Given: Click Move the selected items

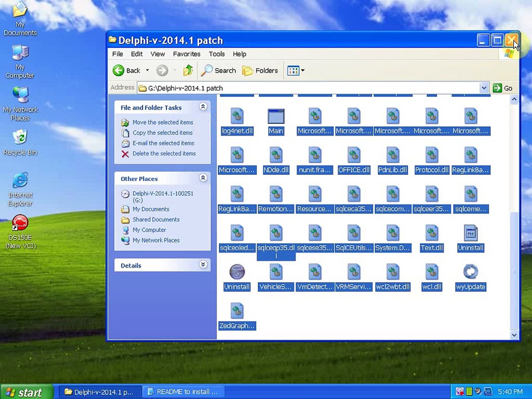Looking at the screenshot, I should 163,122.
